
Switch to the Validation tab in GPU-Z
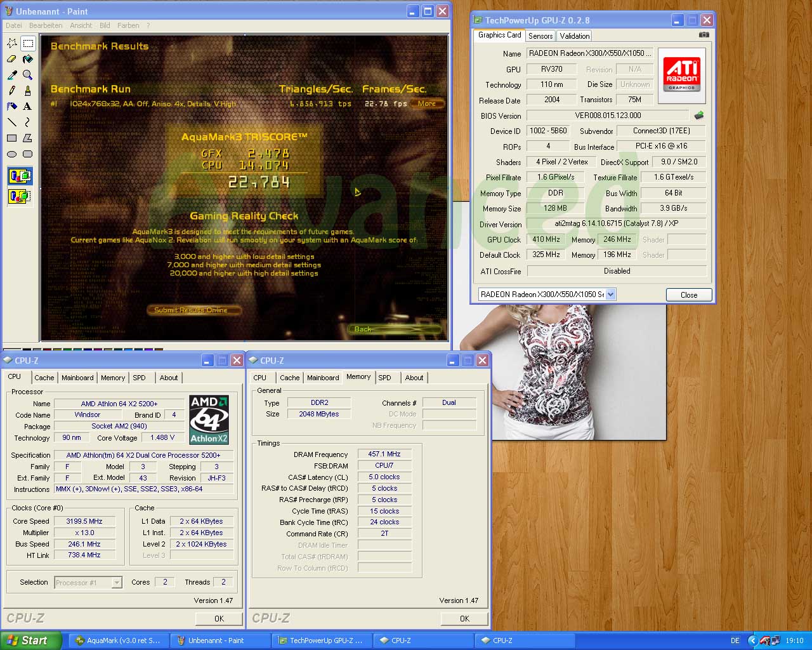575,36
